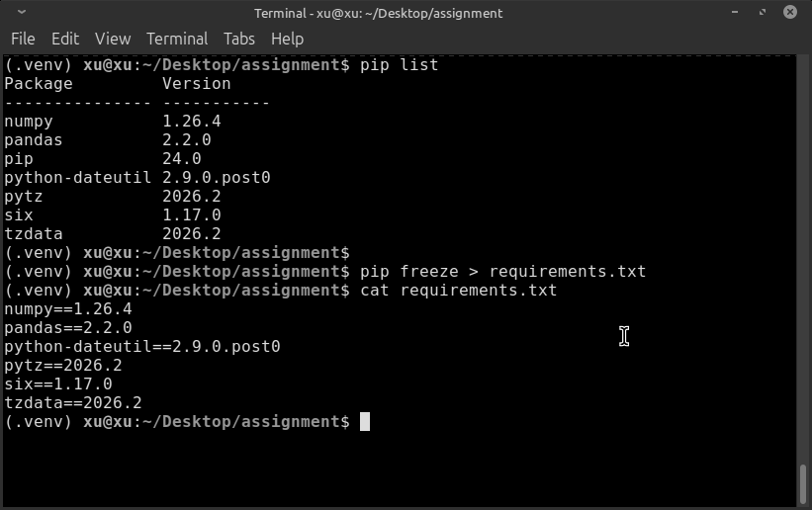Click the 'tzdata==2026.2' line
This screenshot has height=510, width=812.
tap(73, 403)
